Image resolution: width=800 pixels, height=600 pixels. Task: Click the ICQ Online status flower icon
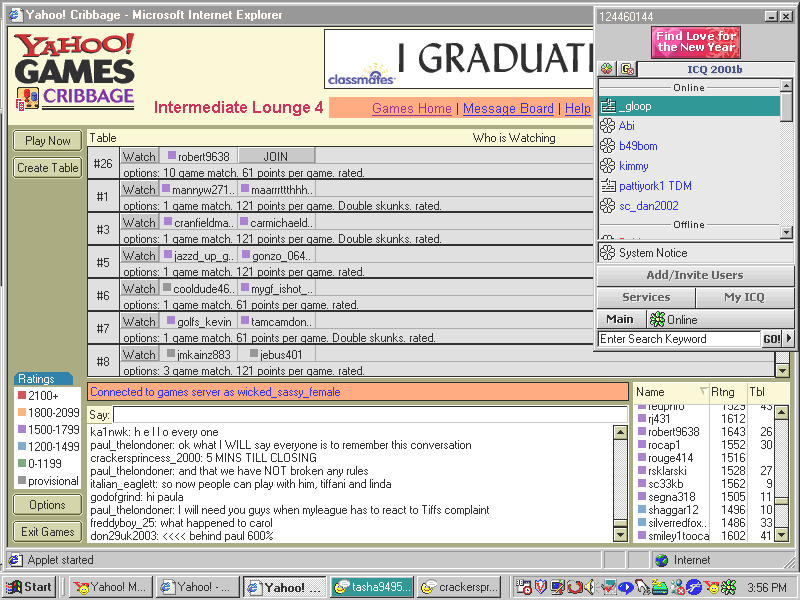tap(657, 319)
